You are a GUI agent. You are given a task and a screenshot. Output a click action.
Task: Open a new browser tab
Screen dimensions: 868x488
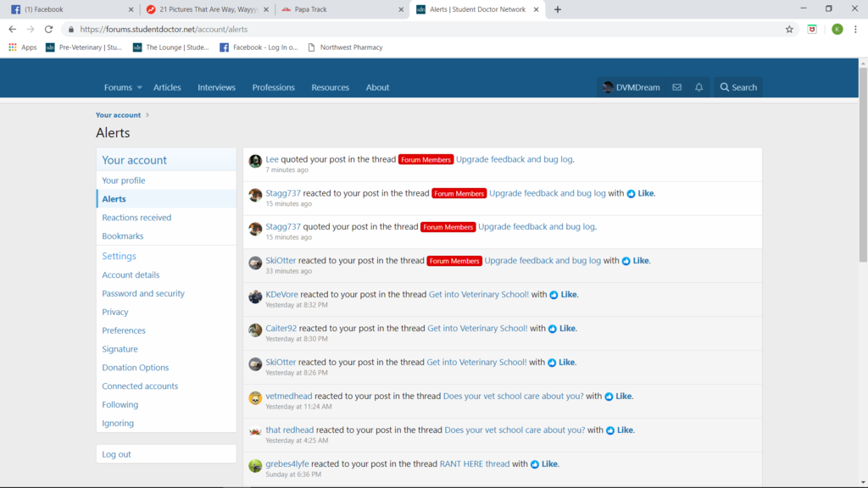tap(557, 9)
